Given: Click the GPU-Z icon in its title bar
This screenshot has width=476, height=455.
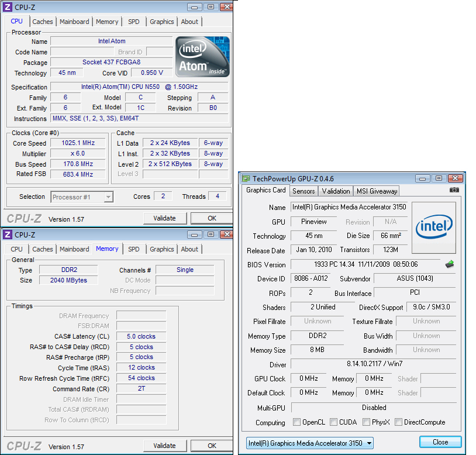Looking at the screenshot, I should point(246,178).
